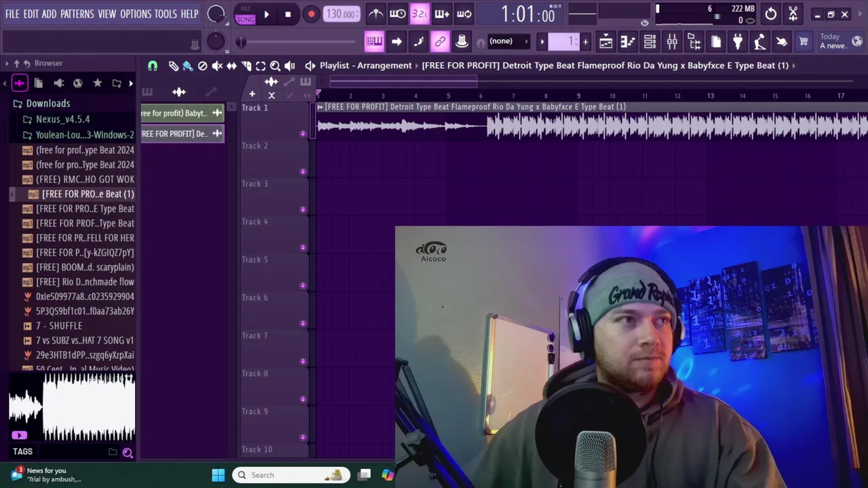Toggle PAT/SONG mode switch

coord(245,14)
